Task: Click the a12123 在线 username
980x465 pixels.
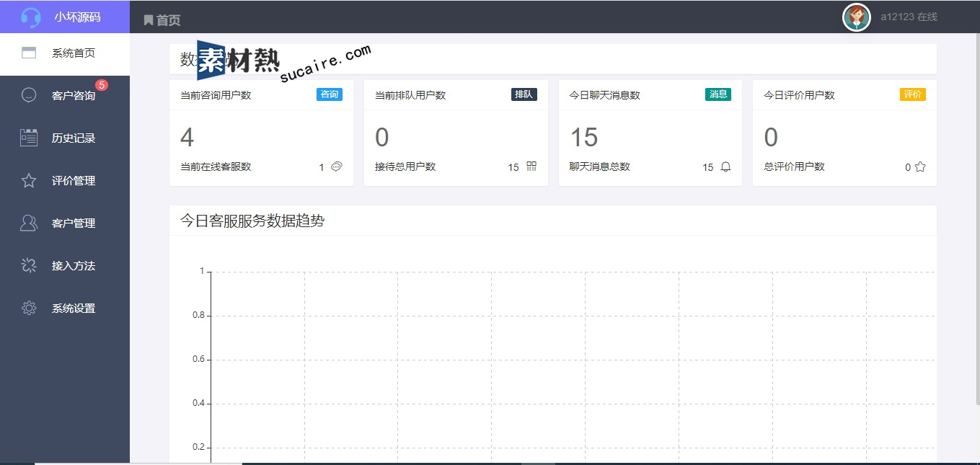Action: (909, 17)
